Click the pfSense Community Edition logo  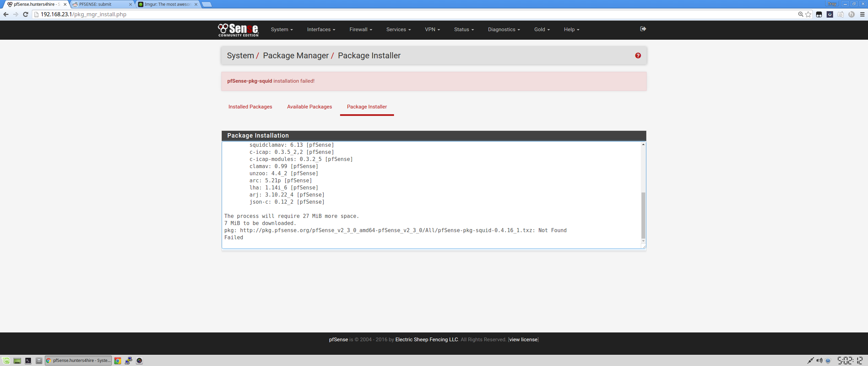[238, 30]
